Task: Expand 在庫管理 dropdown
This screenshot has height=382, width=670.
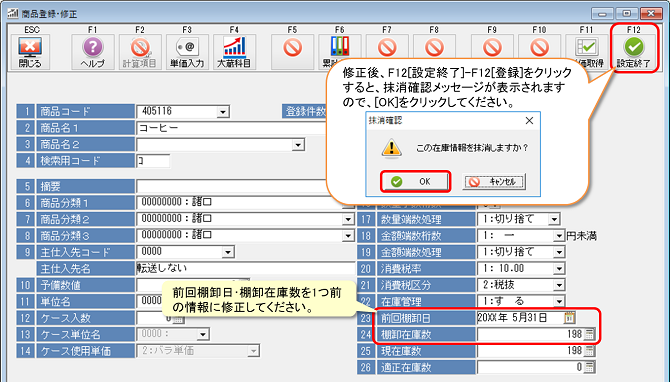Action: click(559, 301)
